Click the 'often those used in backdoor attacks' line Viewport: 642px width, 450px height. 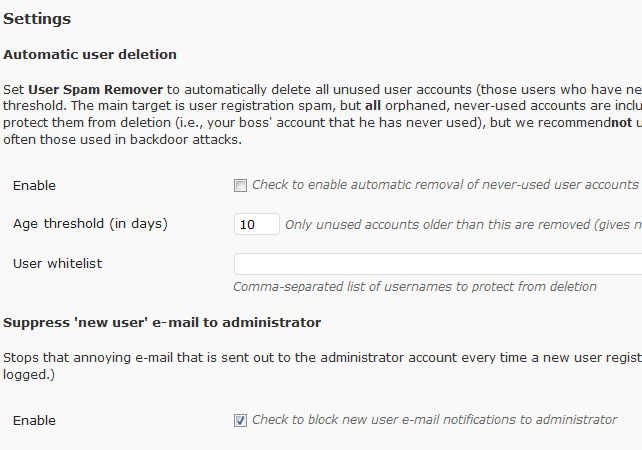tap(122, 140)
